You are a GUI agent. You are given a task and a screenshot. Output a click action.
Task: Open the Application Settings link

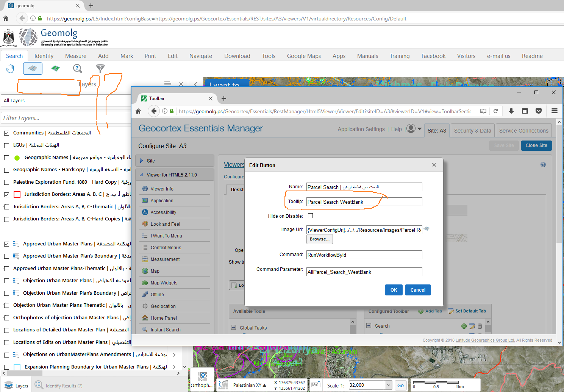[361, 129]
